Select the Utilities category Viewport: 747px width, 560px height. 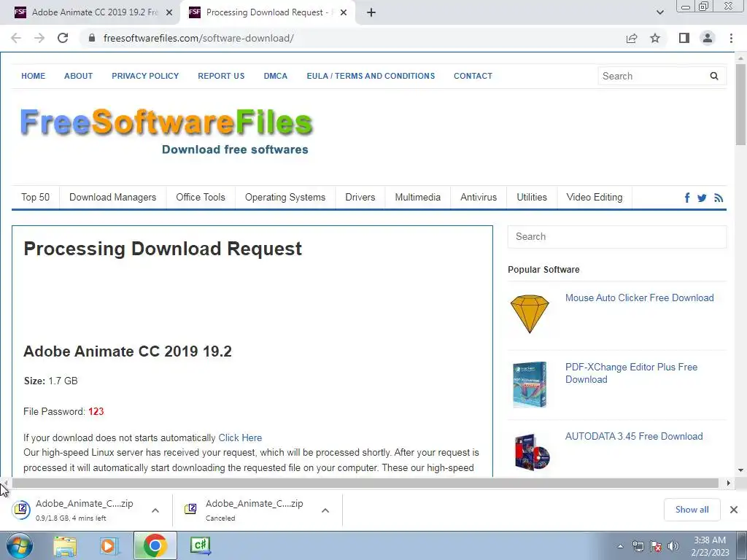532,197
